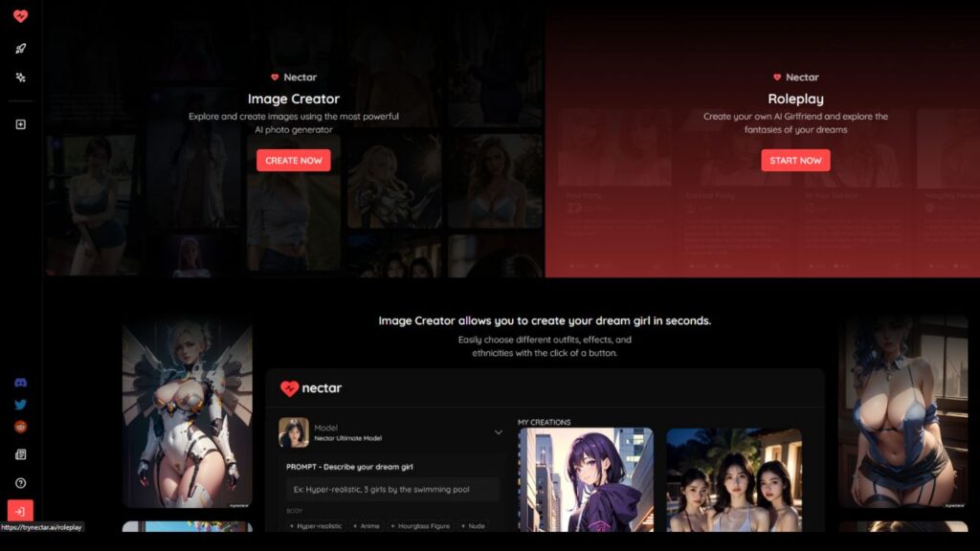
Task: Click the red login arrow icon
Action: click(x=20, y=512)
